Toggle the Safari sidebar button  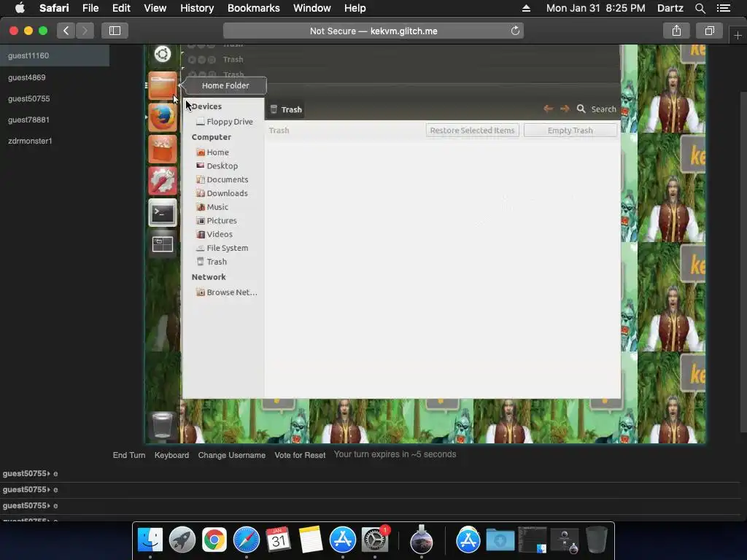[x=115, y=31]
